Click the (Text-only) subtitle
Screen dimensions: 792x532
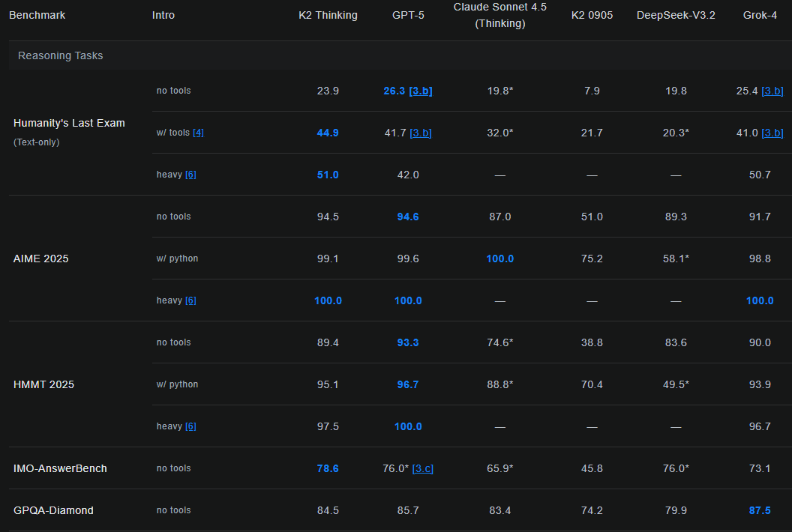coord(36,142)
